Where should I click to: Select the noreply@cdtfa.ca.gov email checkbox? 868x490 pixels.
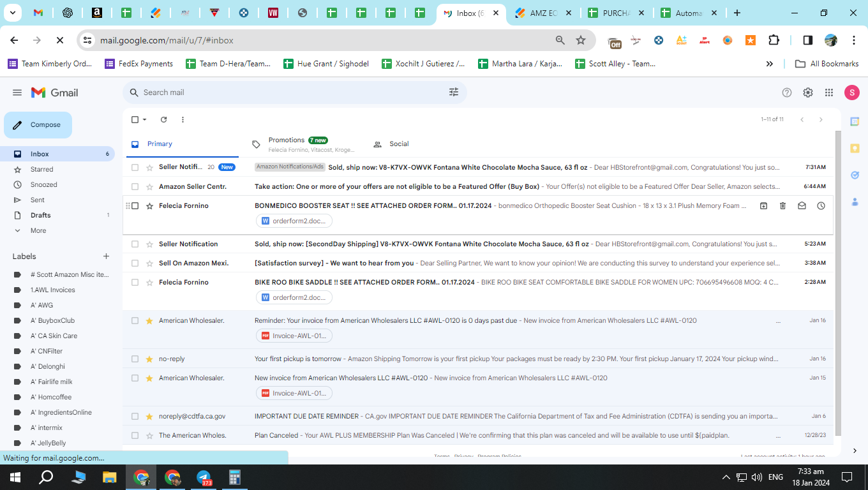click(135, 416)
